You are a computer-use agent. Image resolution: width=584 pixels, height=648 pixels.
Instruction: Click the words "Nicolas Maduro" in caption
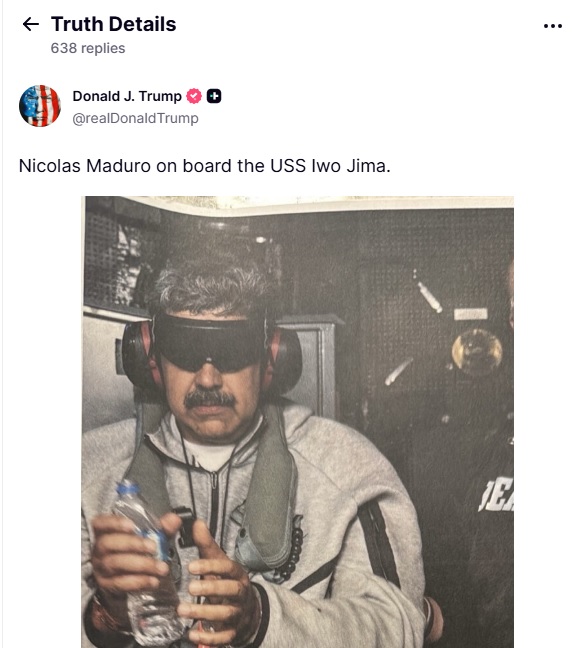85,166
